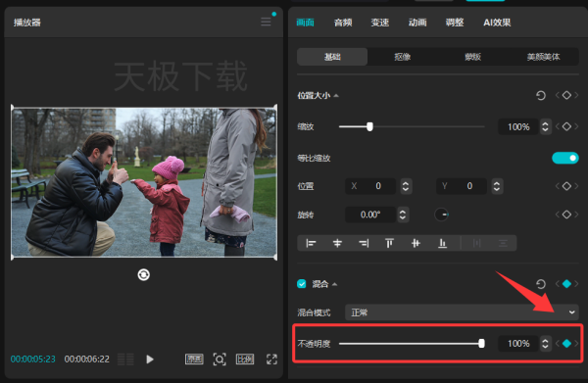This screenshot has width=588, height=383.
Task: Switch to the 音频 tab
Action: pos(343,23)
